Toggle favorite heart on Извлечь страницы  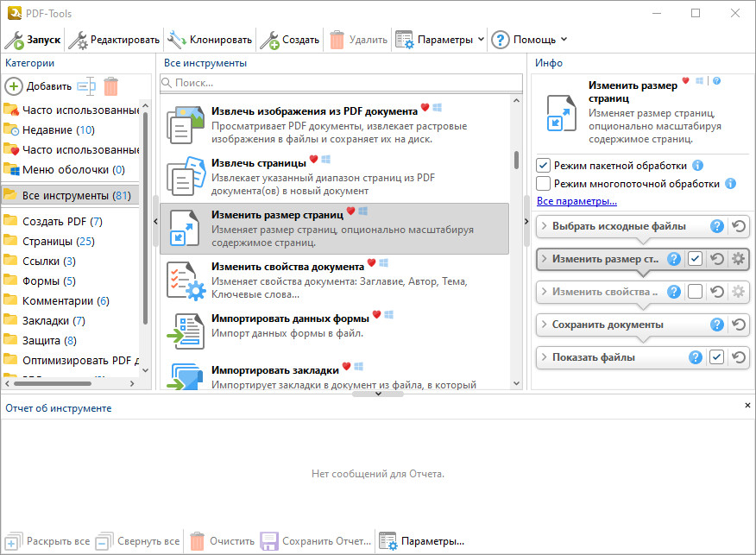point(313,159)
